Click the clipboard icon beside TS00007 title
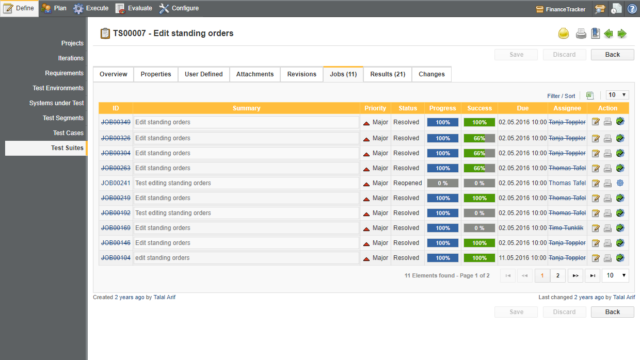This screenshot has height=360, width=640. pos(105,33)
